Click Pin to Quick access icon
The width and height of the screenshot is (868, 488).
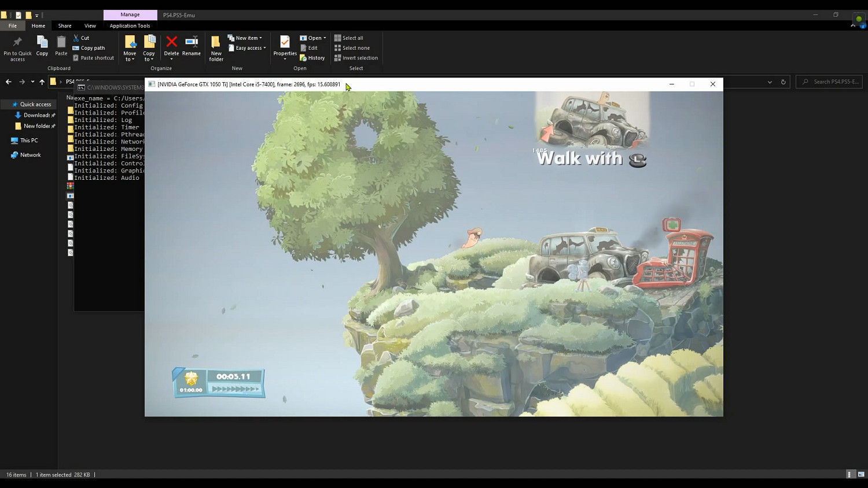pos(17,42)
